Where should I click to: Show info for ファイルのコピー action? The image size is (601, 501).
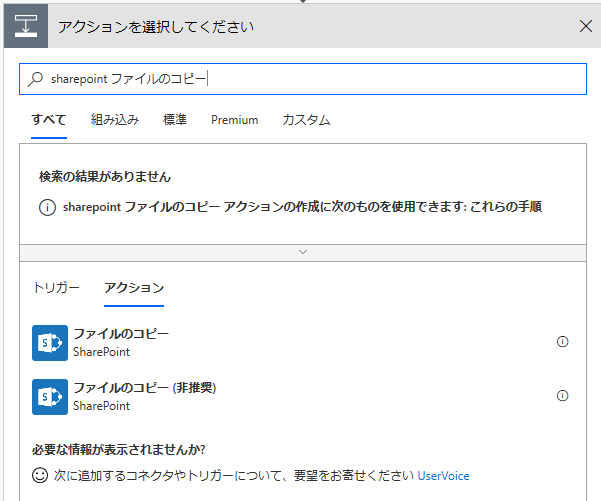click(562, 342)
